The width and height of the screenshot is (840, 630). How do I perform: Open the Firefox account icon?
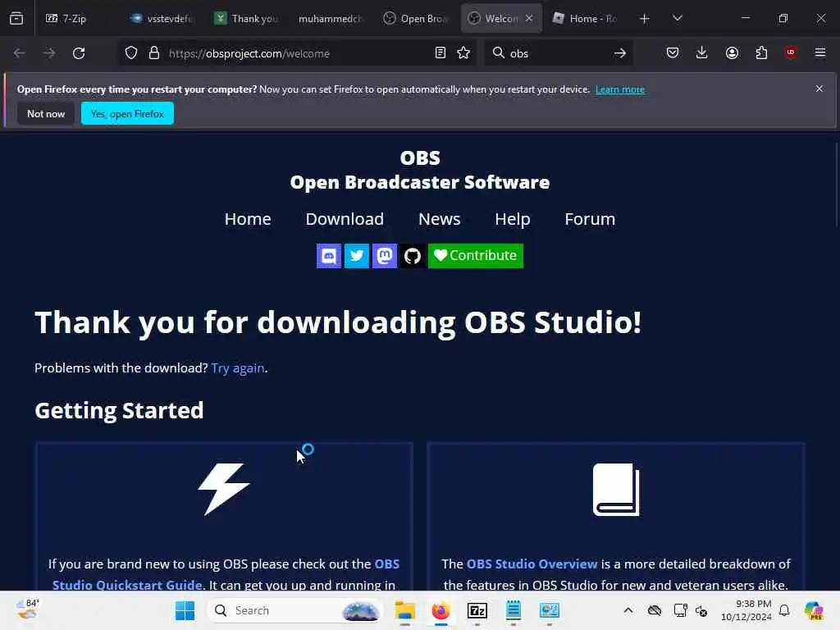(732, 52)
